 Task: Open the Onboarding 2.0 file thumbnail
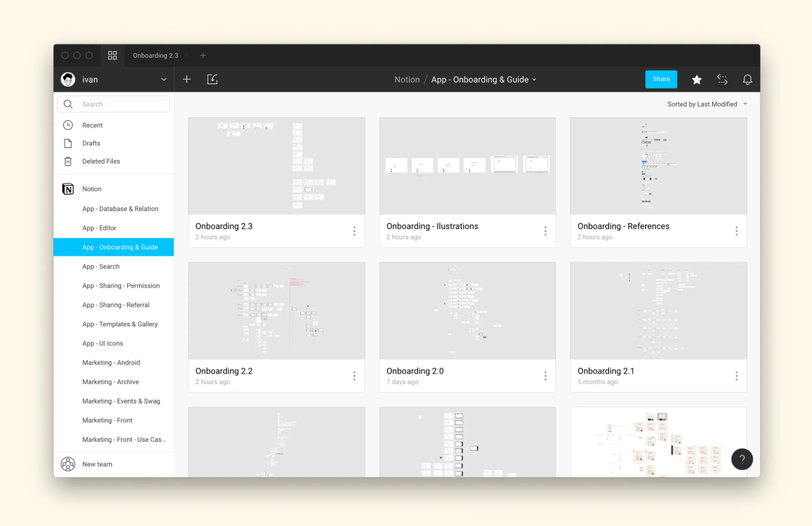click(x=467, y=310)
